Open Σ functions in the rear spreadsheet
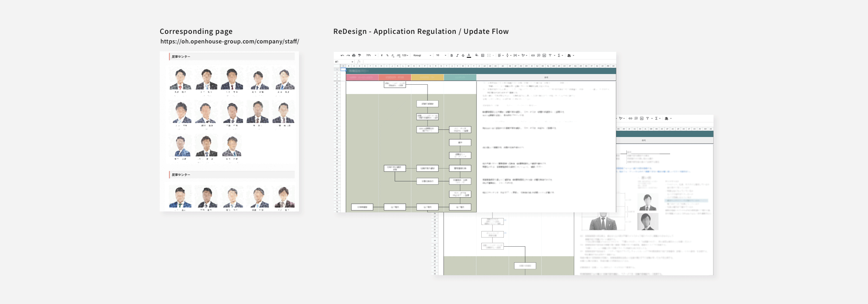Viewport: 868px width, 304px height. [656, 118]
